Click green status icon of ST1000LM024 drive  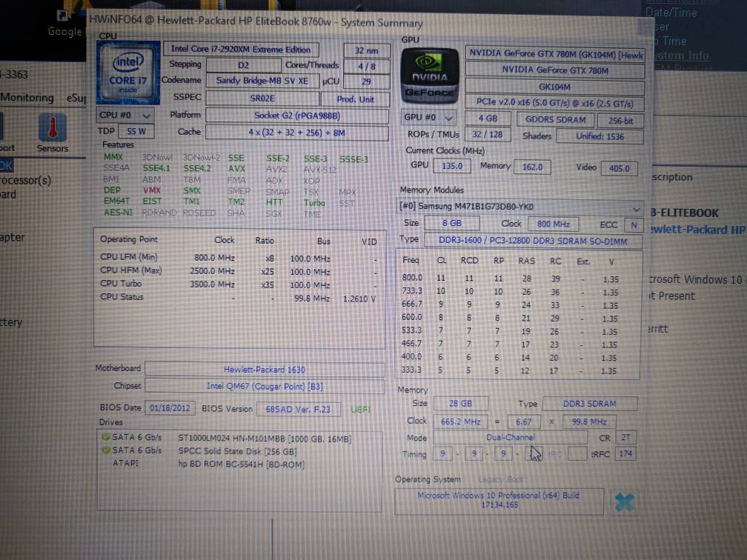point(106,436)
